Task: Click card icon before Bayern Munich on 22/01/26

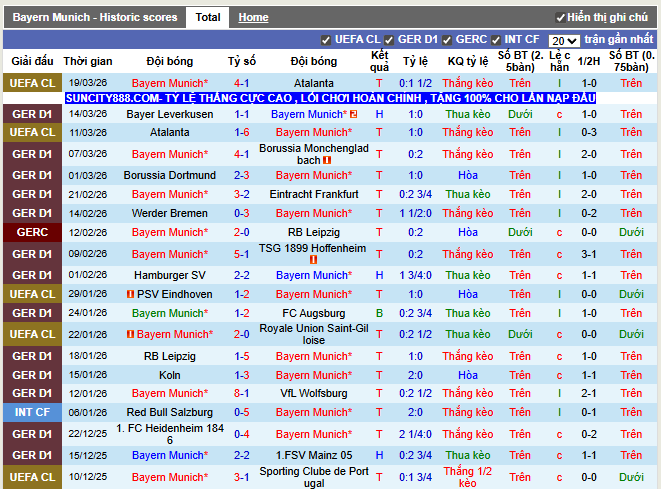Action: tap(130, 334)
